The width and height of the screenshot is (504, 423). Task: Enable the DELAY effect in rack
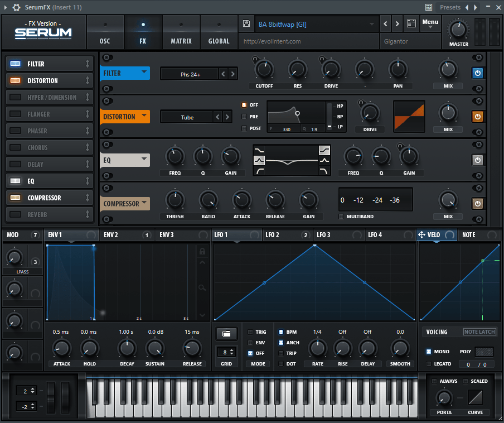click(x=16, y=164)
